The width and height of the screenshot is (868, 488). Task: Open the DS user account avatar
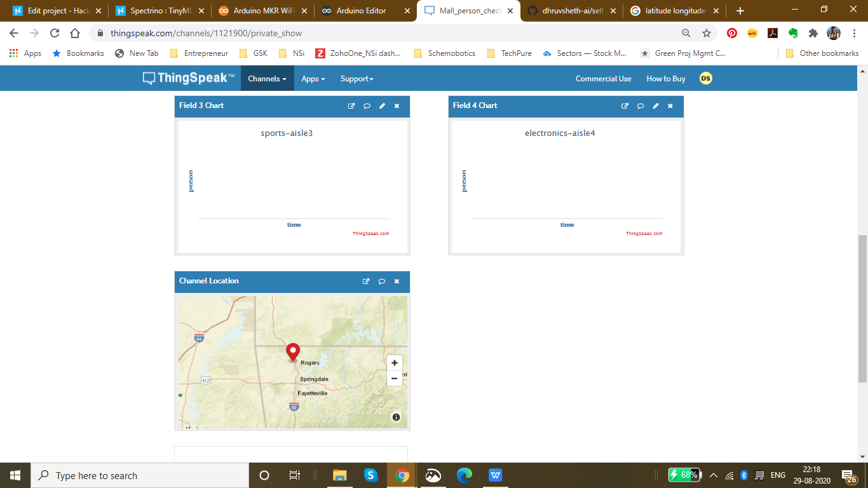tap(705, 79)
